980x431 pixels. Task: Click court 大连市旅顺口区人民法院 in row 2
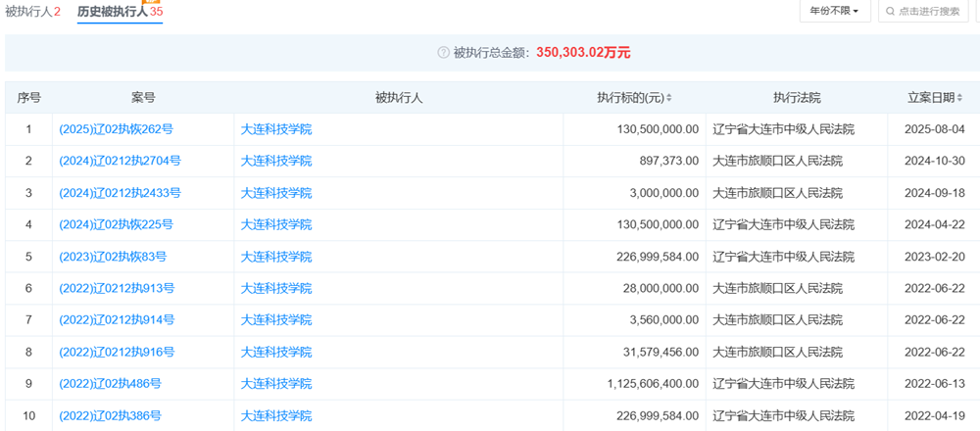[x=777, y=162]
